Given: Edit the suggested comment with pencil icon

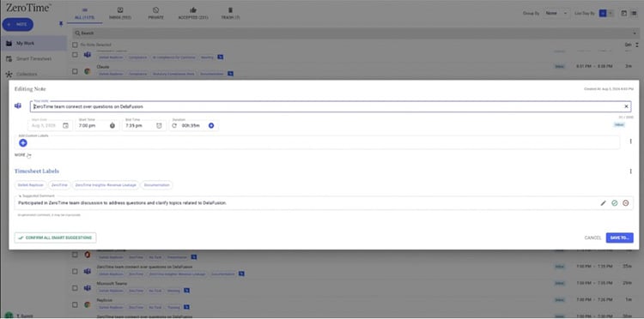Looking at the screenshot, I should [x=603, y=203].
